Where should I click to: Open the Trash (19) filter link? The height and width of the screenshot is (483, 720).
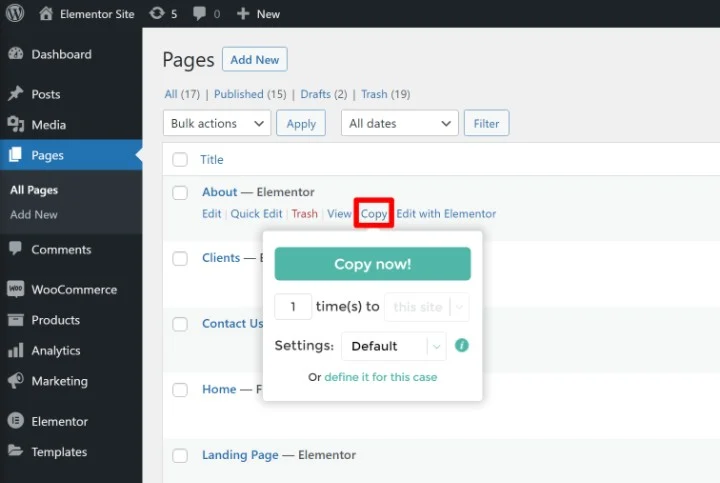[386, 94]
